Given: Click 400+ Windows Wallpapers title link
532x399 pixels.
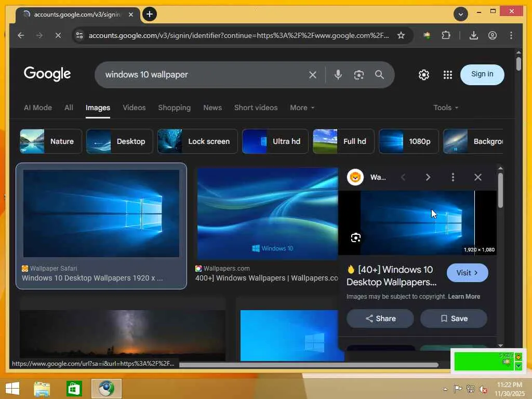Looking at the screenshot, I should [x=267, y=278].
